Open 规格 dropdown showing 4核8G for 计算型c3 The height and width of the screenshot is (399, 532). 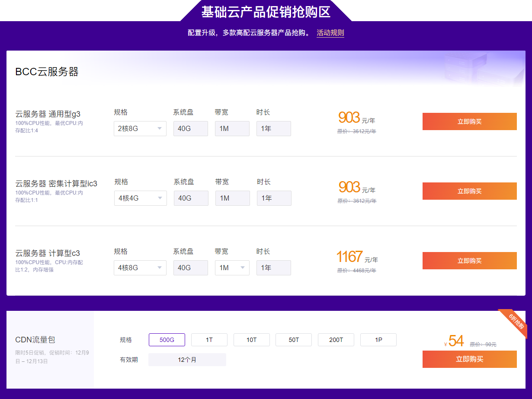pyautogui.click(x=140, y=268)
